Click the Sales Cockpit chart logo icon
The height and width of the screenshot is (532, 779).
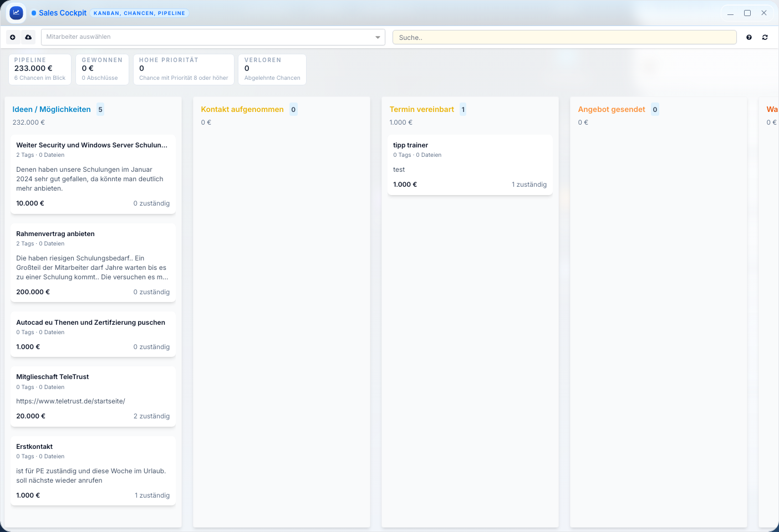coord(16,13)
